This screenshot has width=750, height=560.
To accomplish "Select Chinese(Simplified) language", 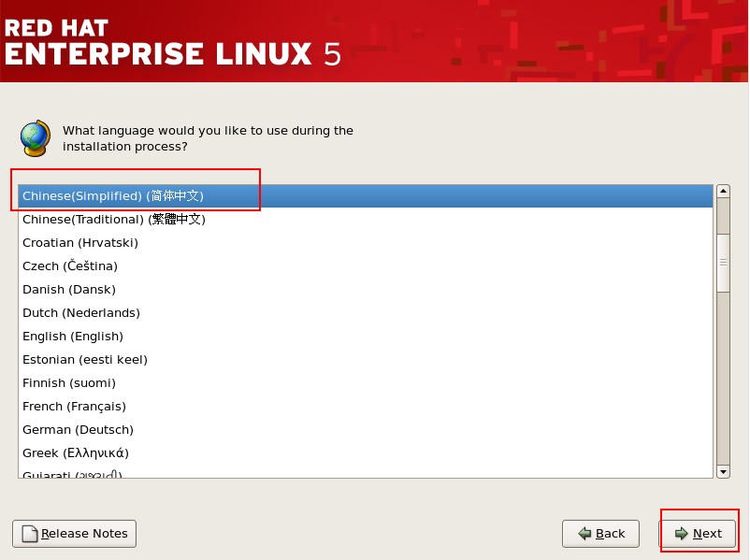I will 366,196.
